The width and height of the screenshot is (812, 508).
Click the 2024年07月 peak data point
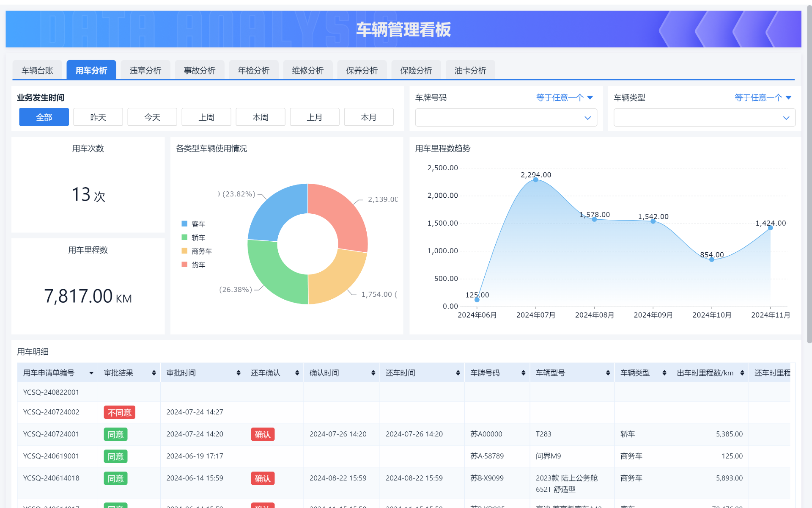coord(536,180)
